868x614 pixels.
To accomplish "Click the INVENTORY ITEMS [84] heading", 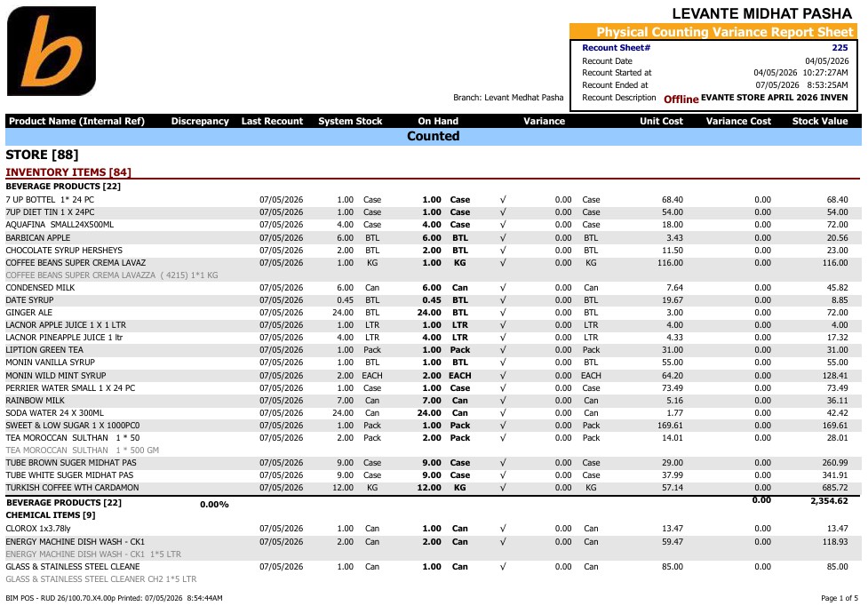I will pos(68,172).
